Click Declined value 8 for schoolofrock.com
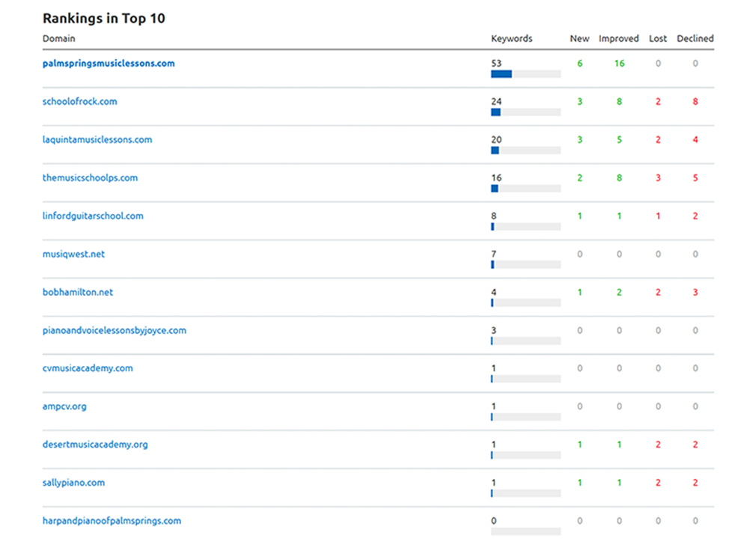The height and width of the screenshot is (539, 756). pyautogui.click(x=695, y=101)
